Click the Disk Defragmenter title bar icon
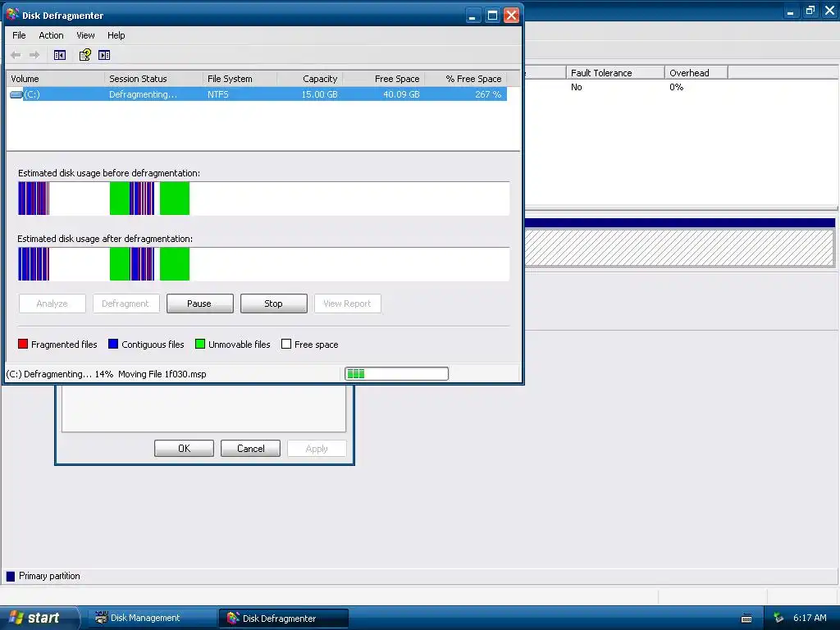The width and height of the screenshot is (840, 630). [x=12, y=15]
